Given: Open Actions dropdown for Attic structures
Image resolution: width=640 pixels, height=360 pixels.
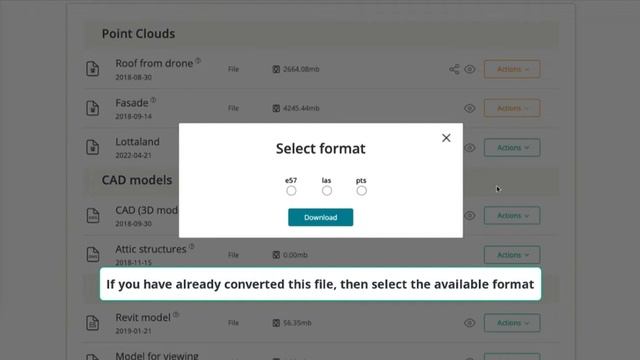Looking at the screenshot, I should tap(512, 255).
